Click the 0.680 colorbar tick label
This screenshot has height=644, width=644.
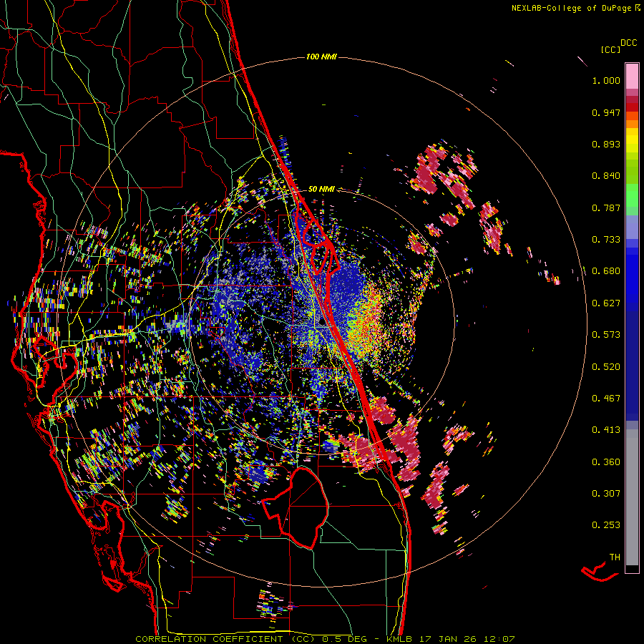[606, 271]
